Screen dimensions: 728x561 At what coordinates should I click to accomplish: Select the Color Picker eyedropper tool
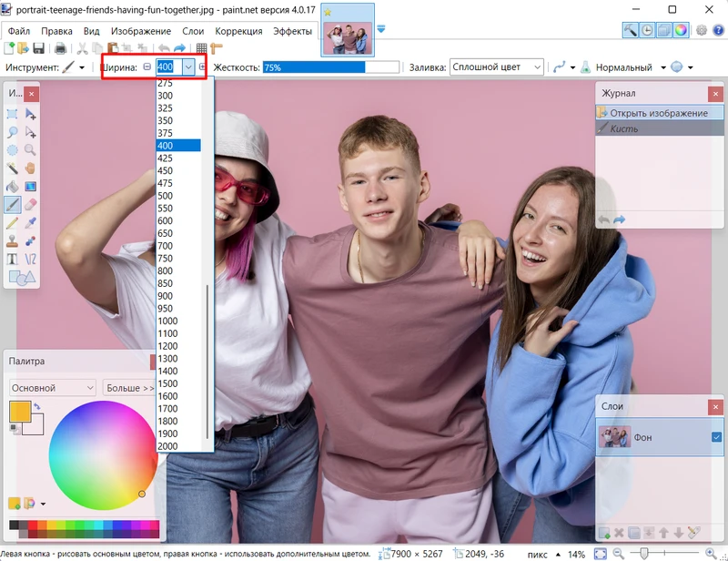30,222
